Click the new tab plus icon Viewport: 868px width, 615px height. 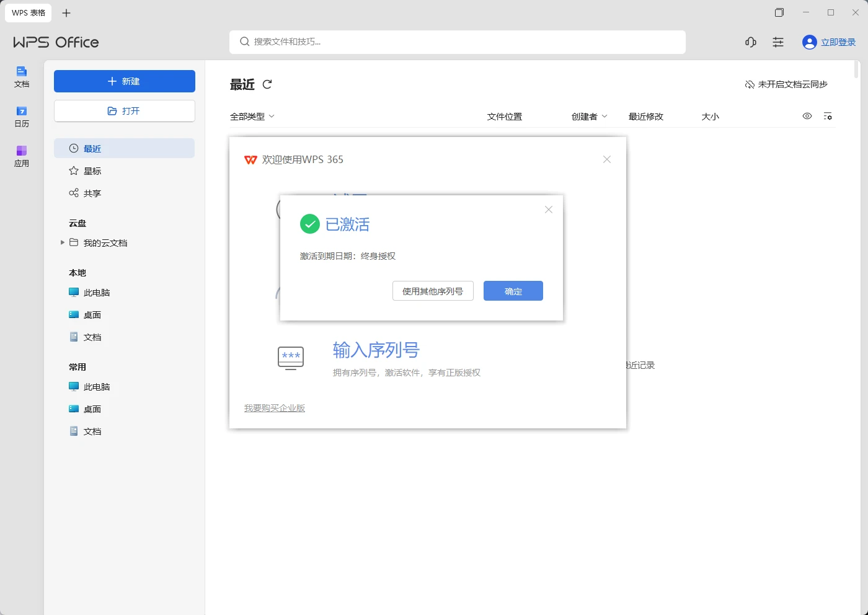[66, 13]
